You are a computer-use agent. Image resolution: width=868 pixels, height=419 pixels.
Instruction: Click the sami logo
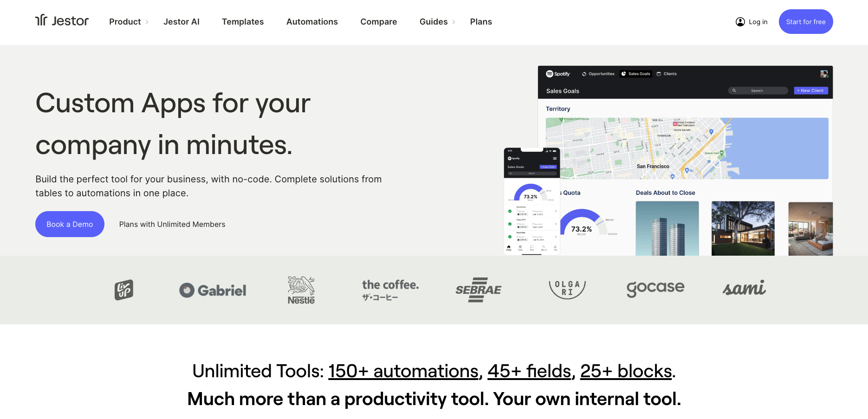click(744, 288)
